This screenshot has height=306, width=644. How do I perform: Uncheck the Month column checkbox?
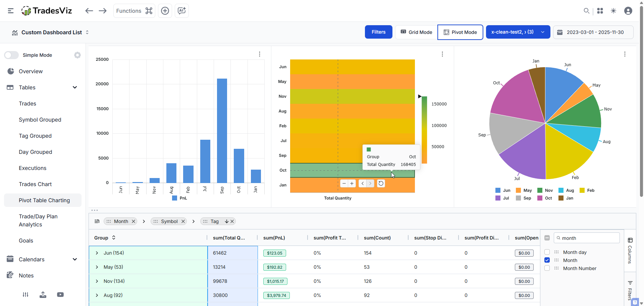[x=547, y=260]
